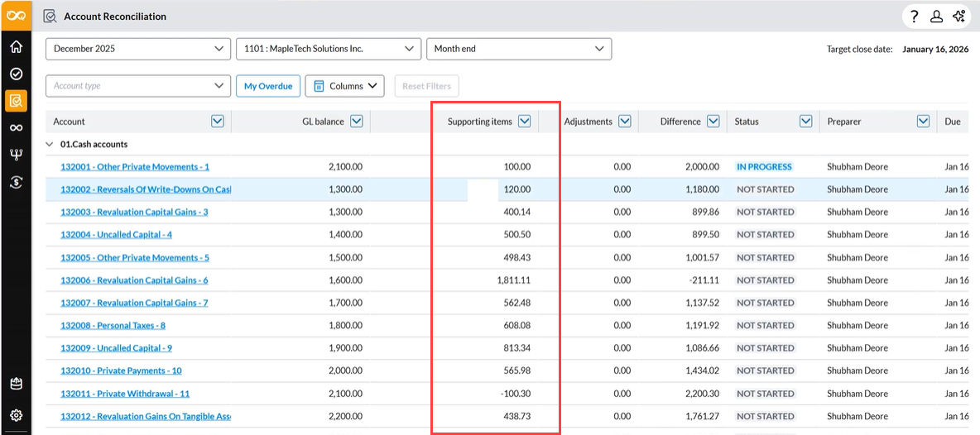The height and width of the screenshot is (435, 980).
Task: Open the infinity loop sidebar icon
Action: 16,127
